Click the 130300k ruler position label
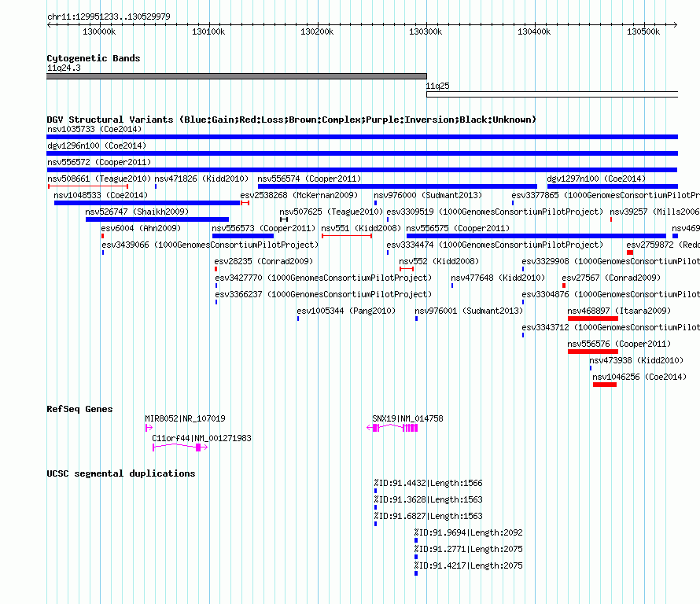 pos(426,32)
